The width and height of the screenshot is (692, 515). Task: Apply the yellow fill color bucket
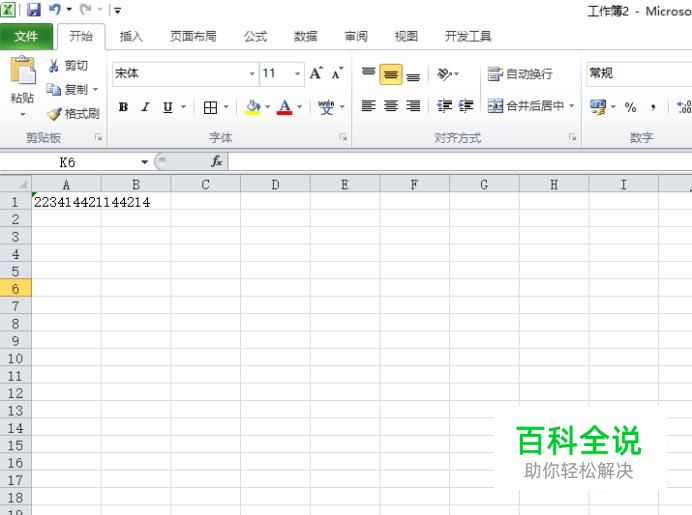(253, 107)
